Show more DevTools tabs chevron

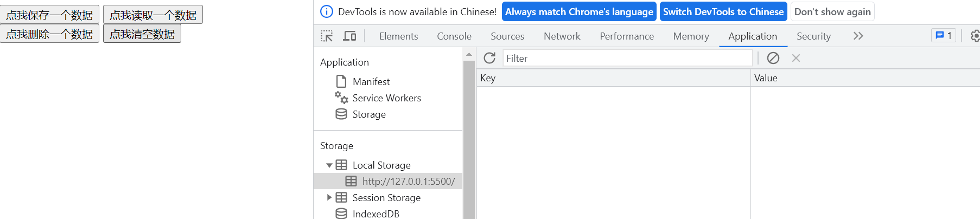click(858, 36)
